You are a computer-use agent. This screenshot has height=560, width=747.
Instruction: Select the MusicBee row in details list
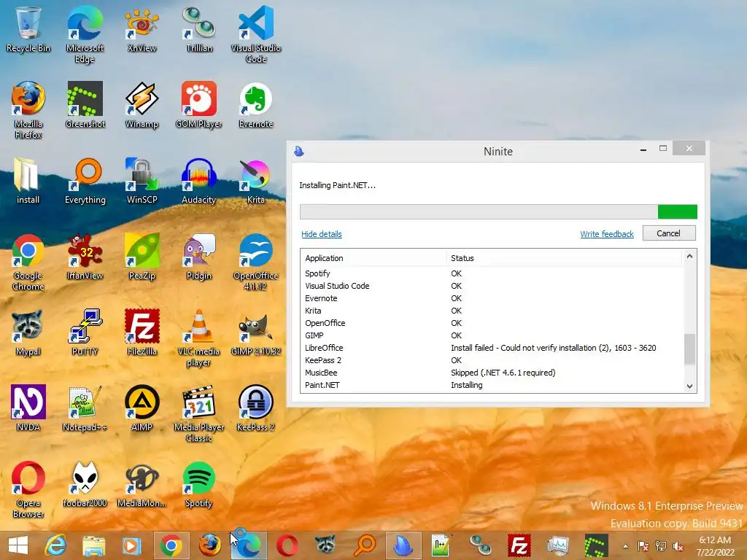(492, 373)
